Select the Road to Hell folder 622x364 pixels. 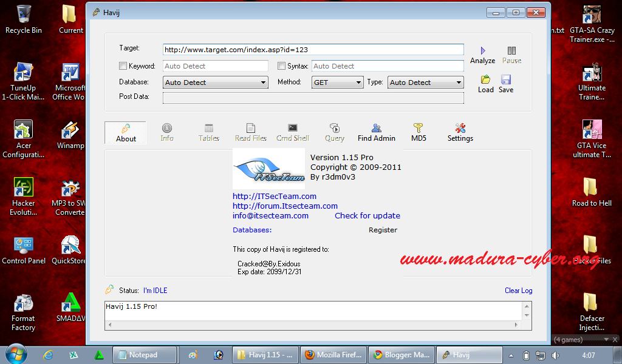[592, 192]
